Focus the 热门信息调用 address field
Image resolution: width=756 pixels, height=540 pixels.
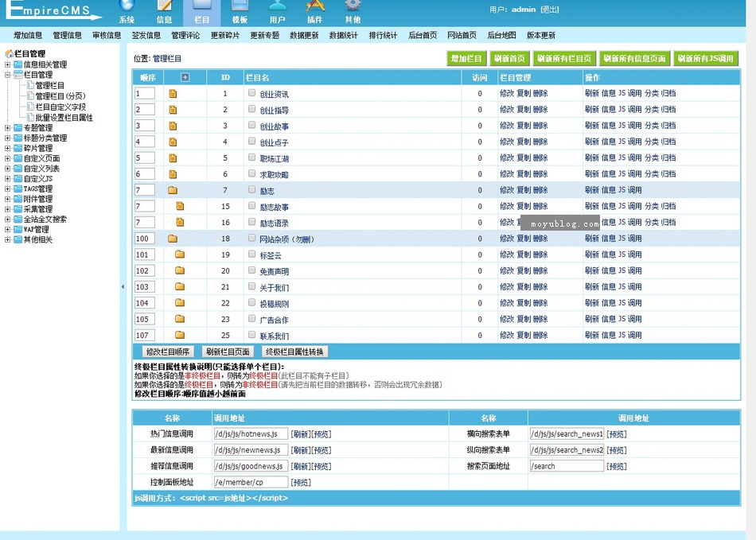[251, 433]
